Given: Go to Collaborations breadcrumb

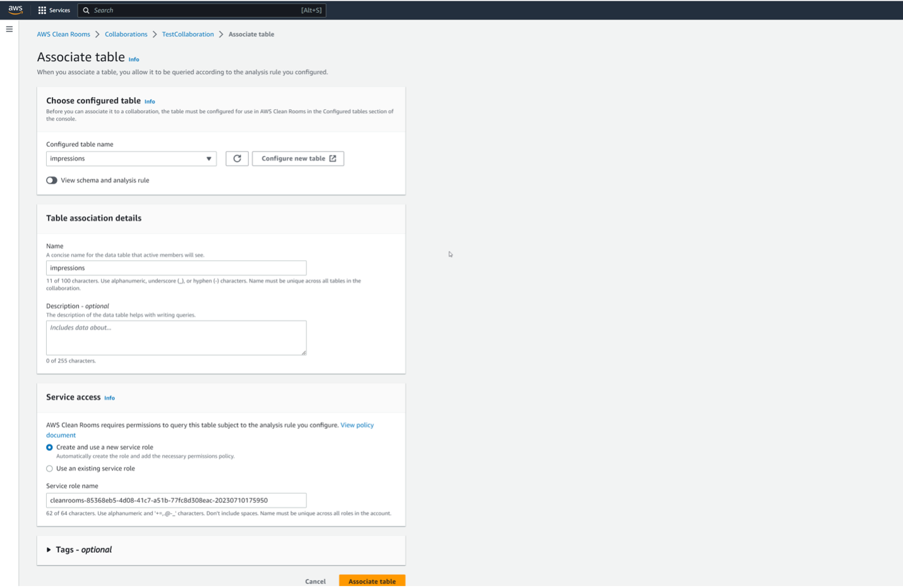Looking at the screenshot, I should 126,34.
